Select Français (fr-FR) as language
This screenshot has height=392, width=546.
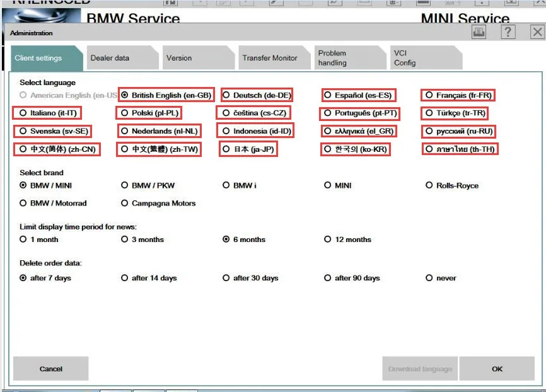(429, 95)
